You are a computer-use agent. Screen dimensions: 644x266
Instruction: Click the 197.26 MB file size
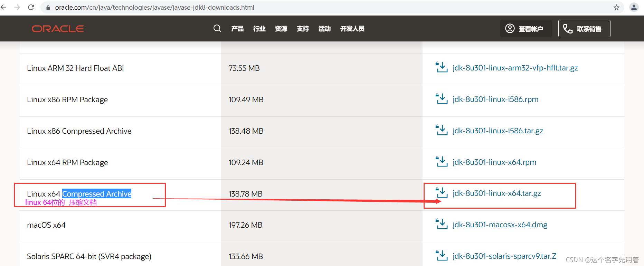245,225
